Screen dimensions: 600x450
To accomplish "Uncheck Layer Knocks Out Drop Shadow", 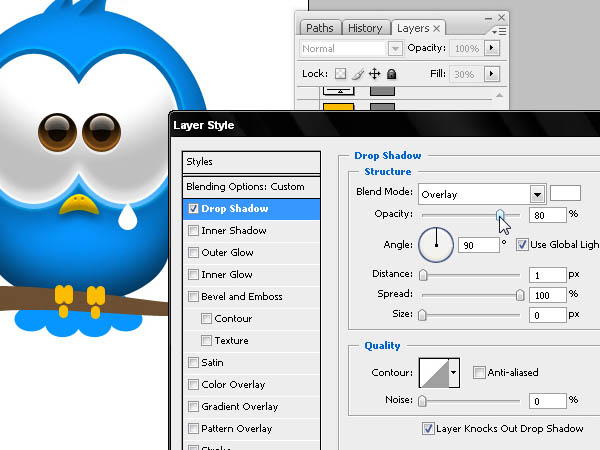I will click(427, 429).
